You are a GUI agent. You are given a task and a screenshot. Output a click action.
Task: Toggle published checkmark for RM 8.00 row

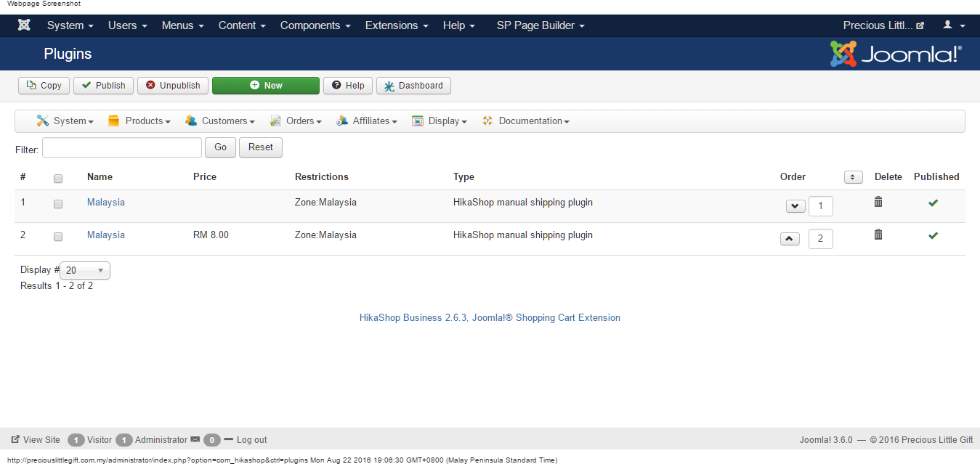click(934, 235)
